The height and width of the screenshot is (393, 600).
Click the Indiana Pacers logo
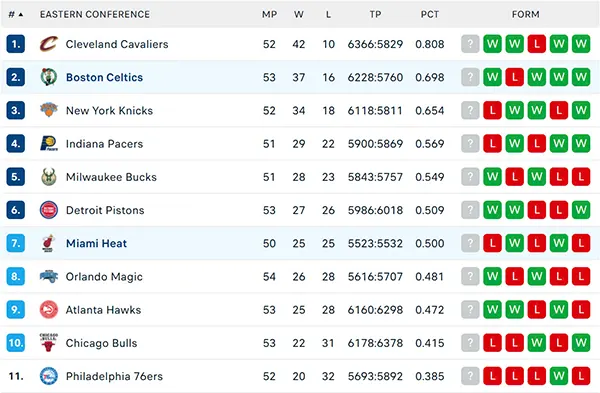coord(49,144)
